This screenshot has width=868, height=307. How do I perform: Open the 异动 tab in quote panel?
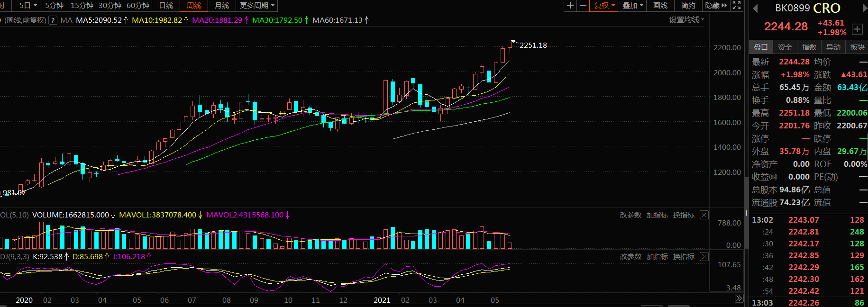(x=833, y=47)
